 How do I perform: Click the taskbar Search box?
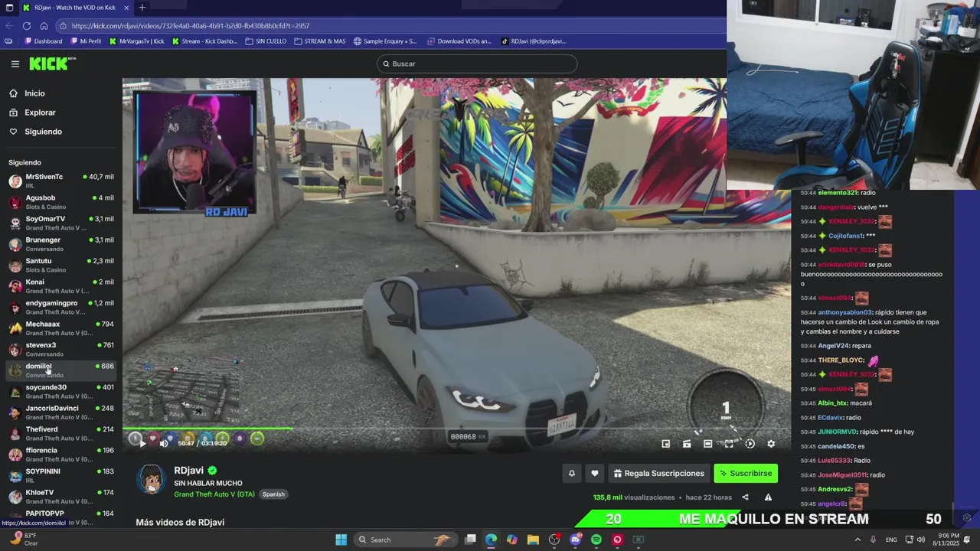[x=406, y=540]
